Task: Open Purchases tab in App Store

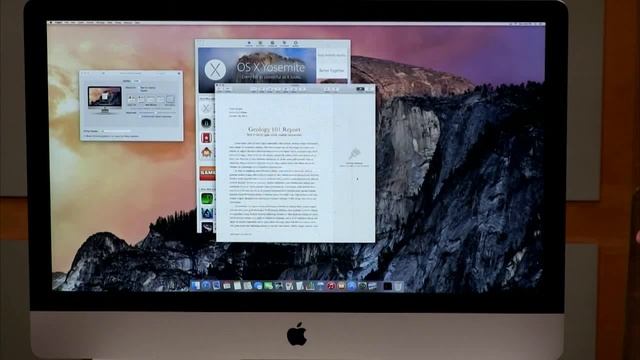Action: click(x=284, y=43)
